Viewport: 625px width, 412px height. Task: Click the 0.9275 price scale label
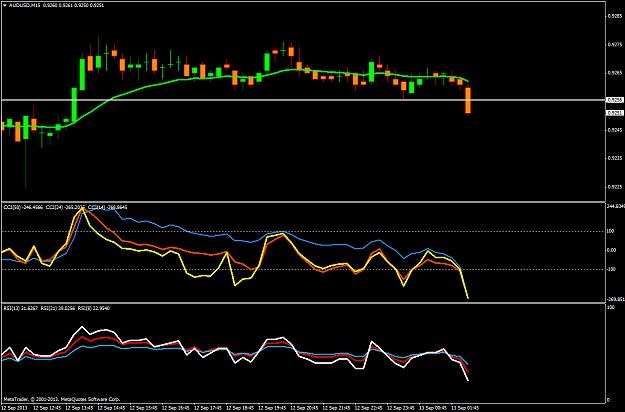pyautogui.click(x=615, y=45)
